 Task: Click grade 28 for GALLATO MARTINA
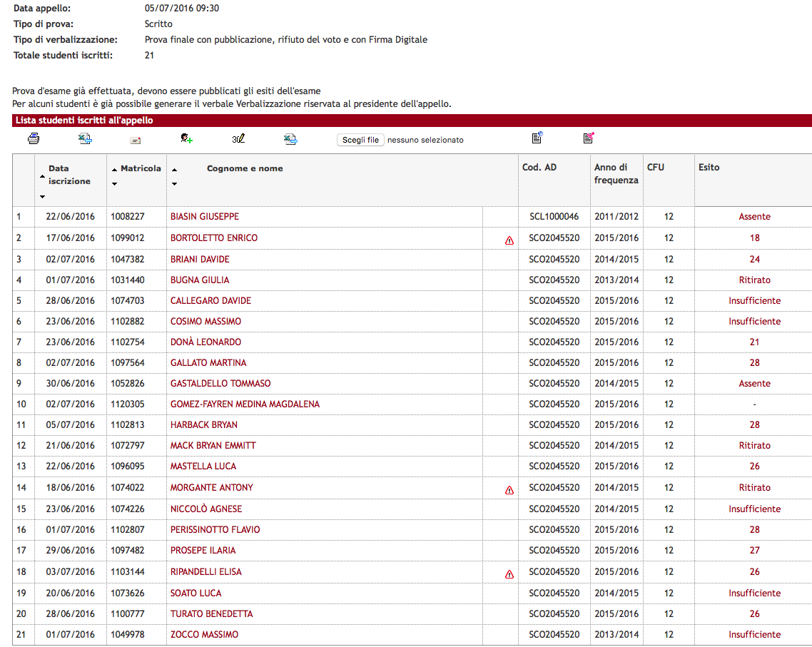[x=754, y=363]
